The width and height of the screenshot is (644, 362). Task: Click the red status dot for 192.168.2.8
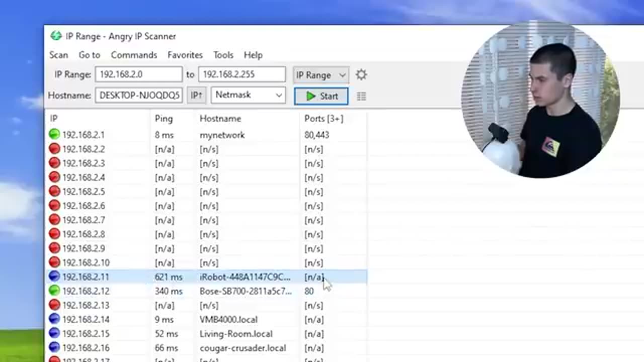pyautogui.click(x=54, y=234)
